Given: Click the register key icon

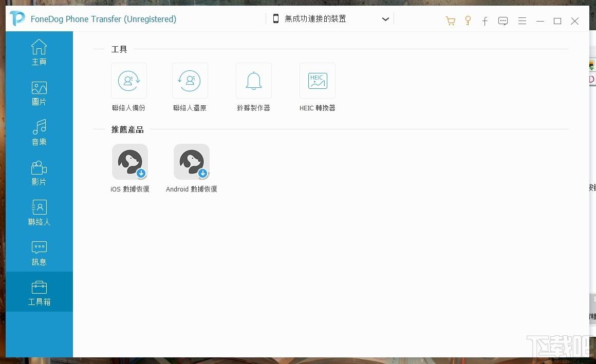Looking at the screenshot, I should tap(468, 21).
